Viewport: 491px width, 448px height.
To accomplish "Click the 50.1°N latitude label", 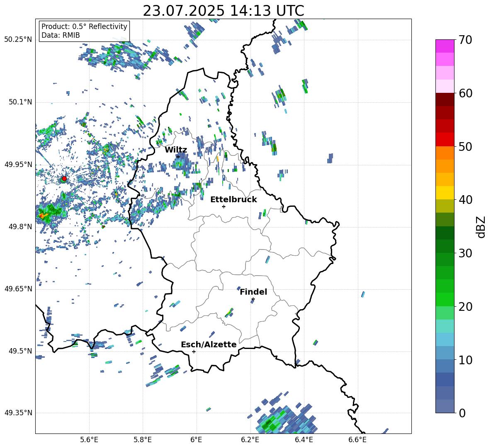I will 20,102.
